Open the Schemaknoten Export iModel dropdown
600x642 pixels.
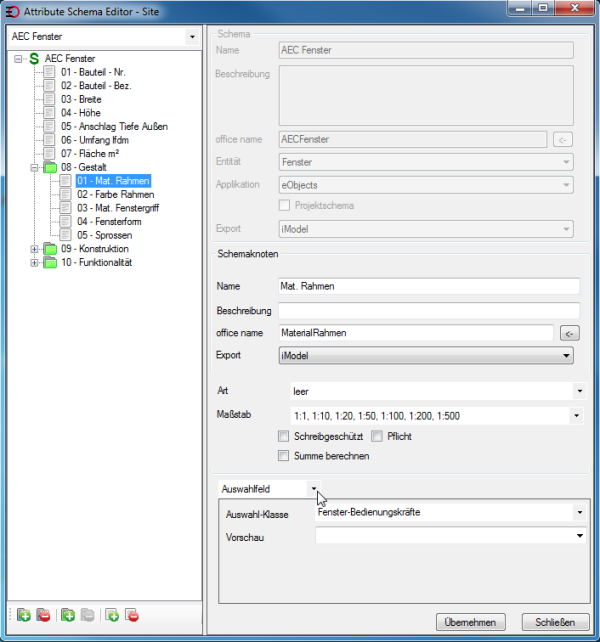(x=566, y=355)
